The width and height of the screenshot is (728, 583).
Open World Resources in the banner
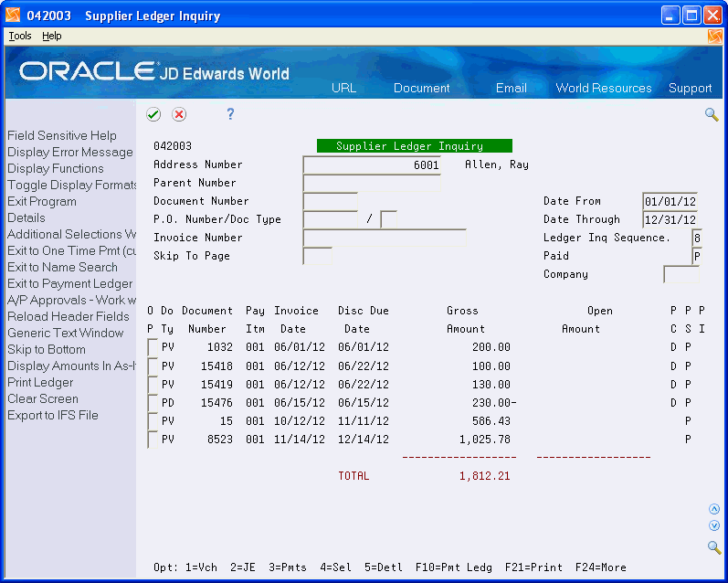[x=604, y=89]
